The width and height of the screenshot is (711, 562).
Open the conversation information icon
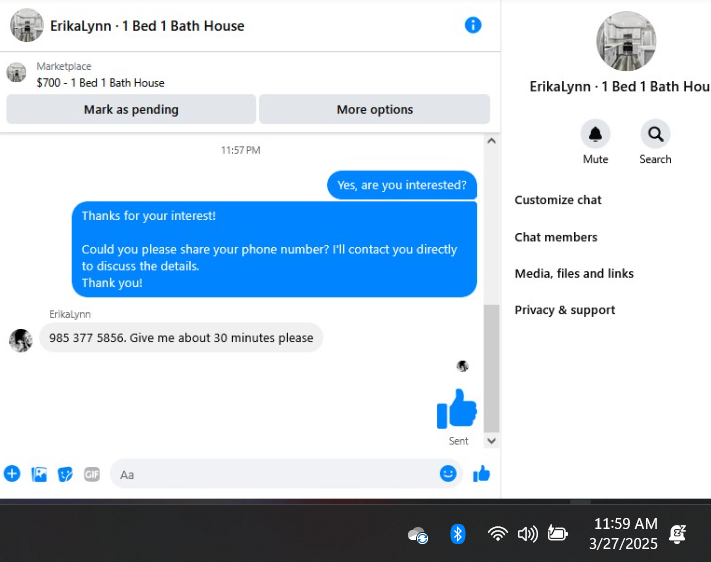click(x=472, y=25)
